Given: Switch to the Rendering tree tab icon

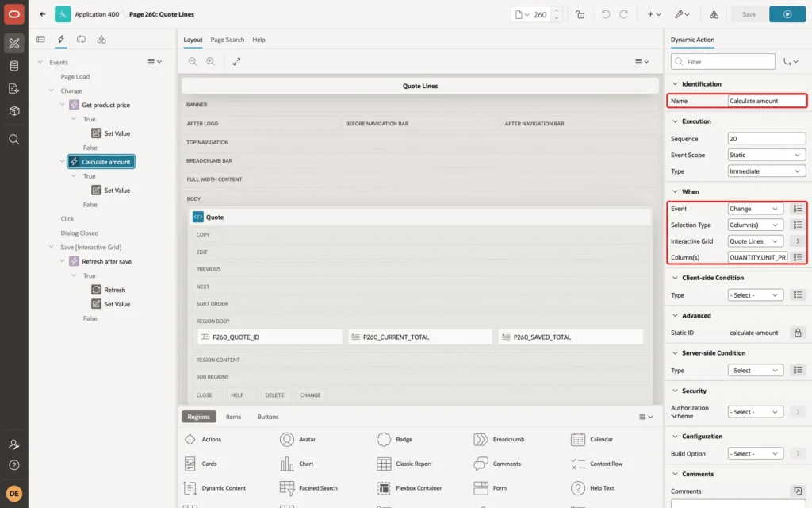Looking at the screenshot, I should click(x=40, y=40).
